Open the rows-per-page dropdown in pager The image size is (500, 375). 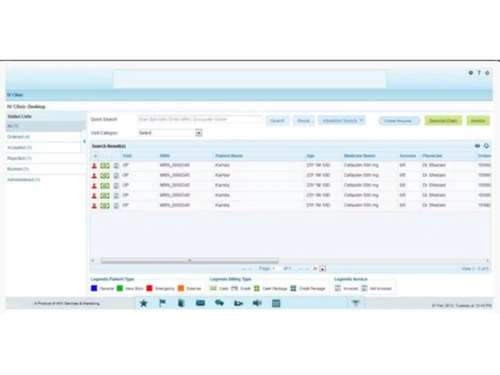point(323,269)
